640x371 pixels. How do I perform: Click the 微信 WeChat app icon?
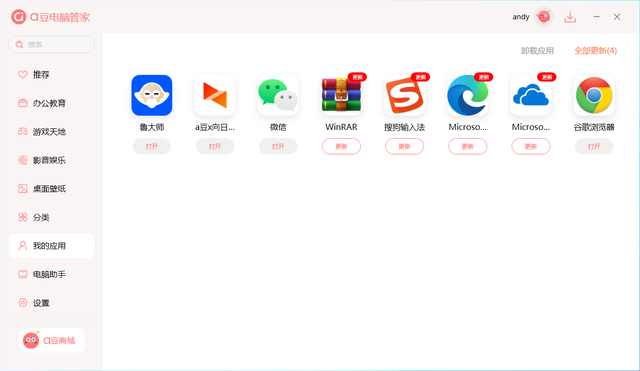pyautogui.click(x=278, y=95)
